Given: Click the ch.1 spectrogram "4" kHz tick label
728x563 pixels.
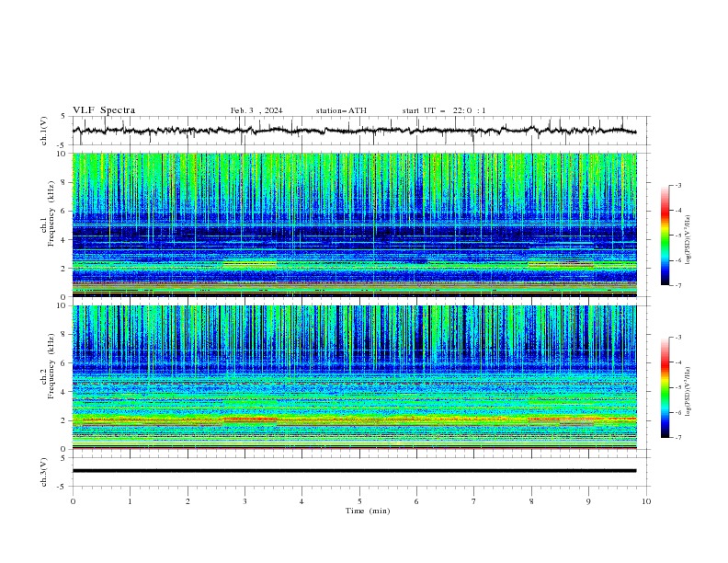Looking at the screenshot, I should click(65, 240).
